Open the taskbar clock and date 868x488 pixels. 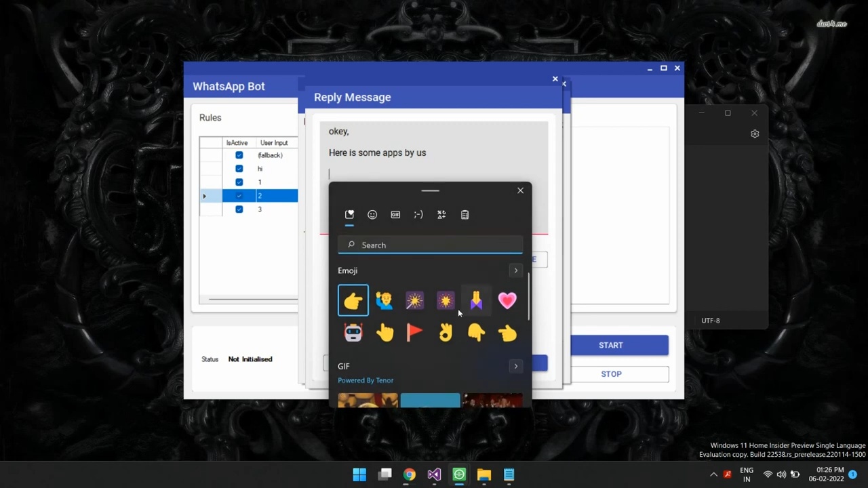tap(827, 474)
